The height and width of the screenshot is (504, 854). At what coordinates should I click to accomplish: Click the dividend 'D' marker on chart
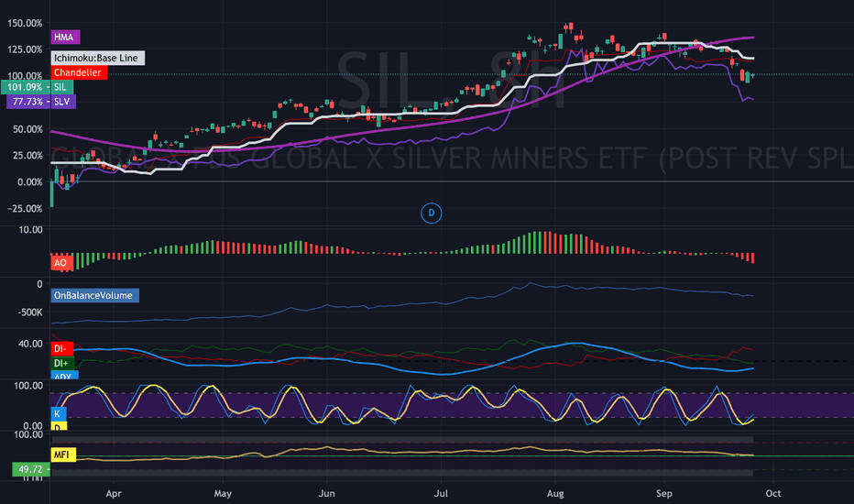[431, 213]
